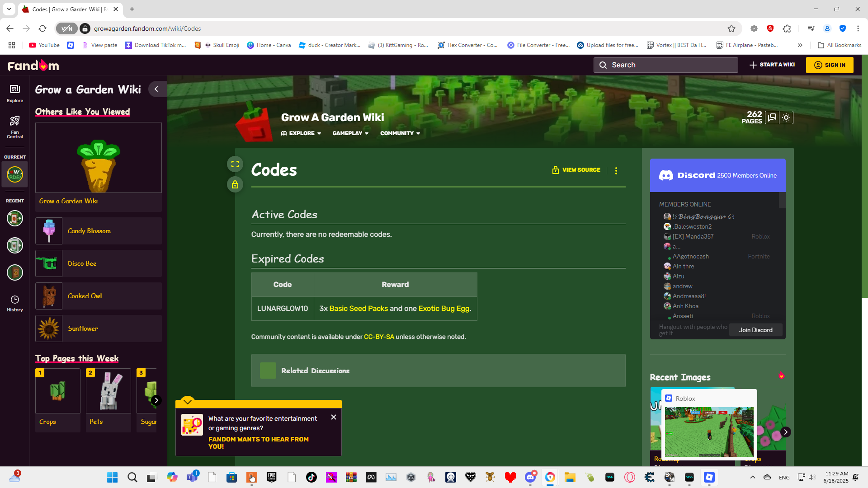Show next top pages with the carousel arrow

[156, 400]
